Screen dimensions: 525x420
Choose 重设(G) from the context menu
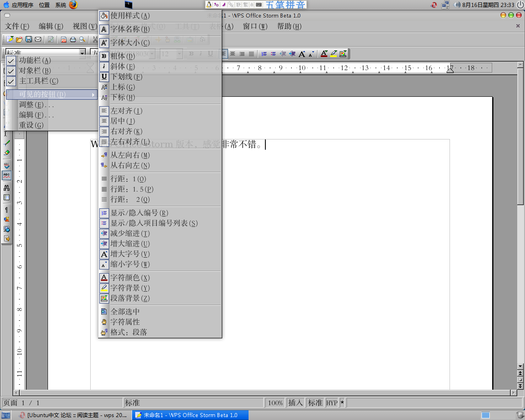tap(51, 125)
